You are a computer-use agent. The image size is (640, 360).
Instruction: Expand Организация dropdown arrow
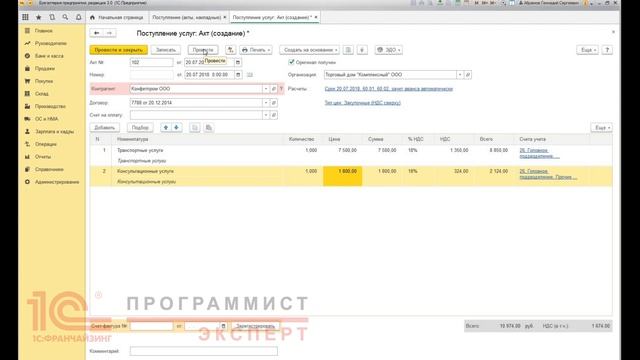click(460, 75)
